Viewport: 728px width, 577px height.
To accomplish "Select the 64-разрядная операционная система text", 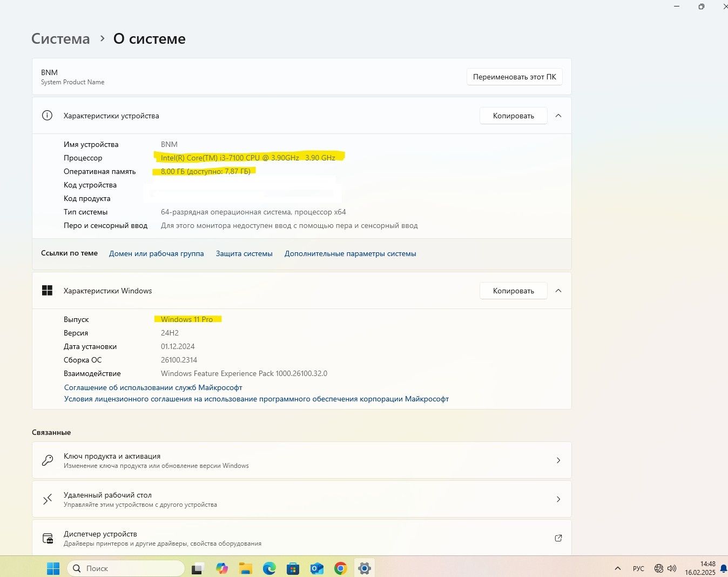I will point(253,212).
